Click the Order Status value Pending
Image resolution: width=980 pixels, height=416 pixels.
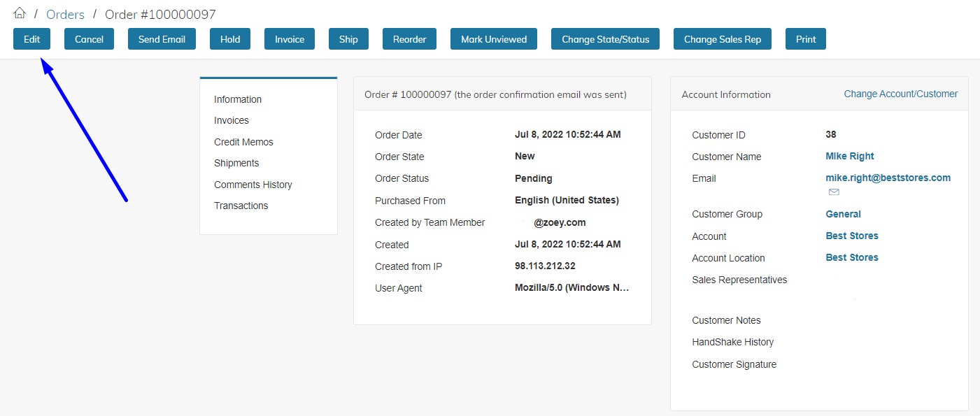pyautogui.click(x=534, y=178)
